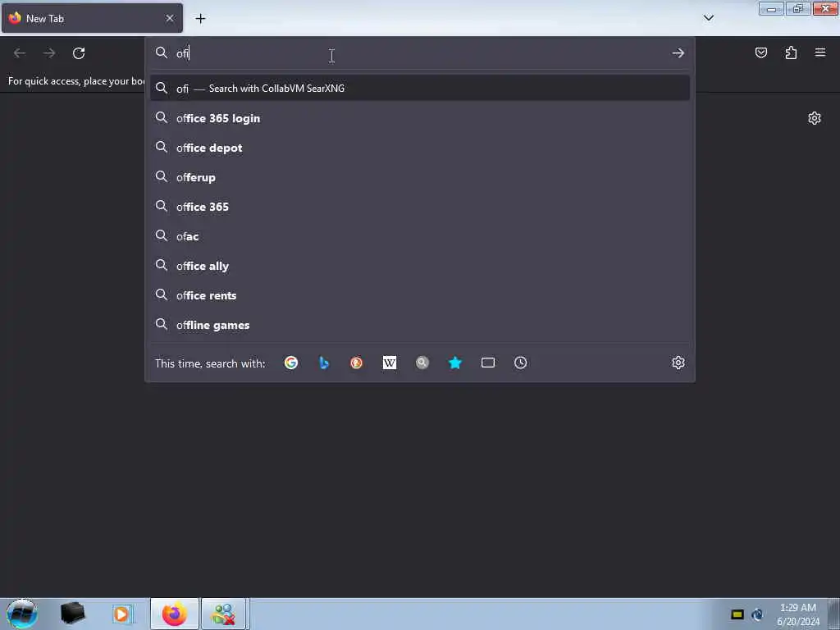Select the New Tab tab
The image size is (840, 630).
click(92, 18)
